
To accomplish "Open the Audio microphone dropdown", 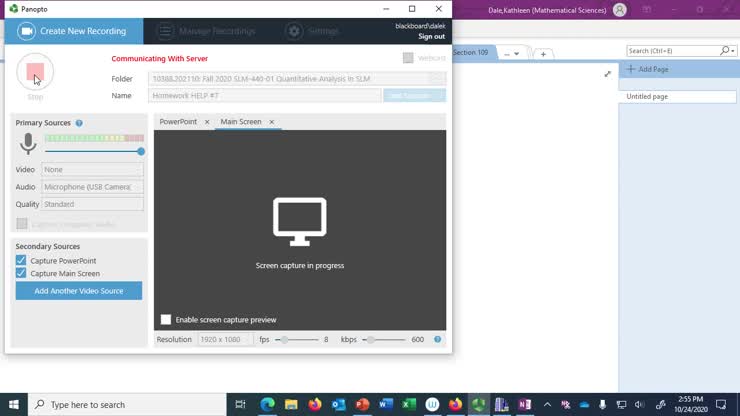I will (92, 187).
